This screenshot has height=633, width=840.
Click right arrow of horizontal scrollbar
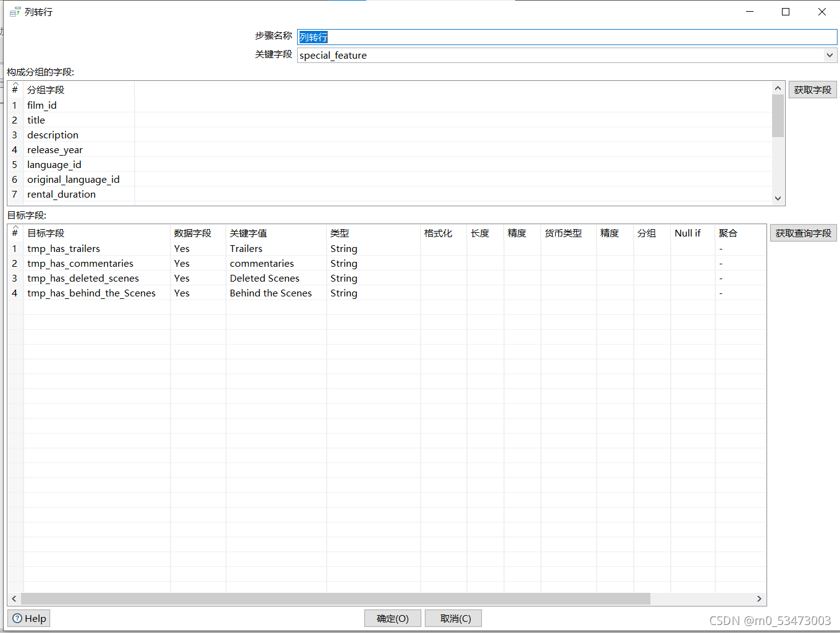759,599
